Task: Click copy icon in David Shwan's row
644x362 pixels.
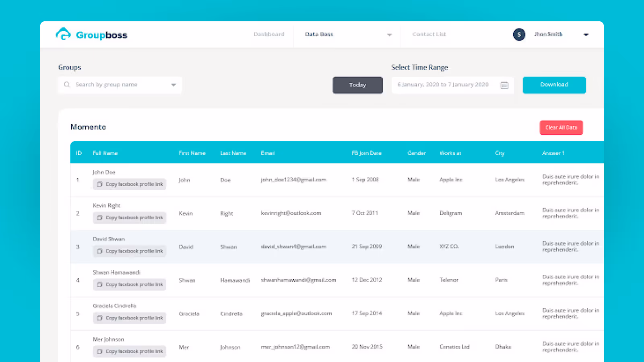Action: coord(100,251)
